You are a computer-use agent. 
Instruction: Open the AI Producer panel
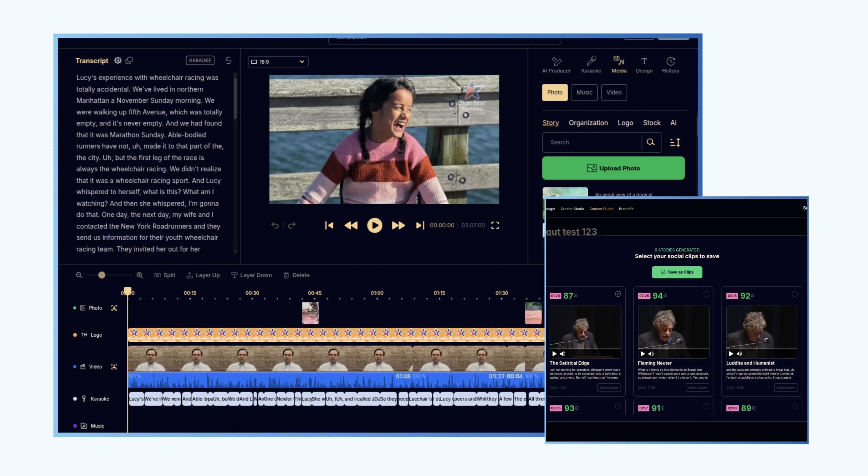coord(556,65)
